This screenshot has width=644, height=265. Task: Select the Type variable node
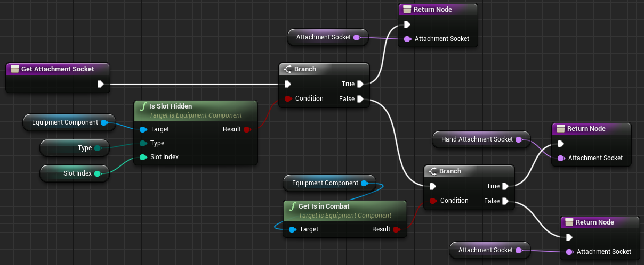point(75,148)
